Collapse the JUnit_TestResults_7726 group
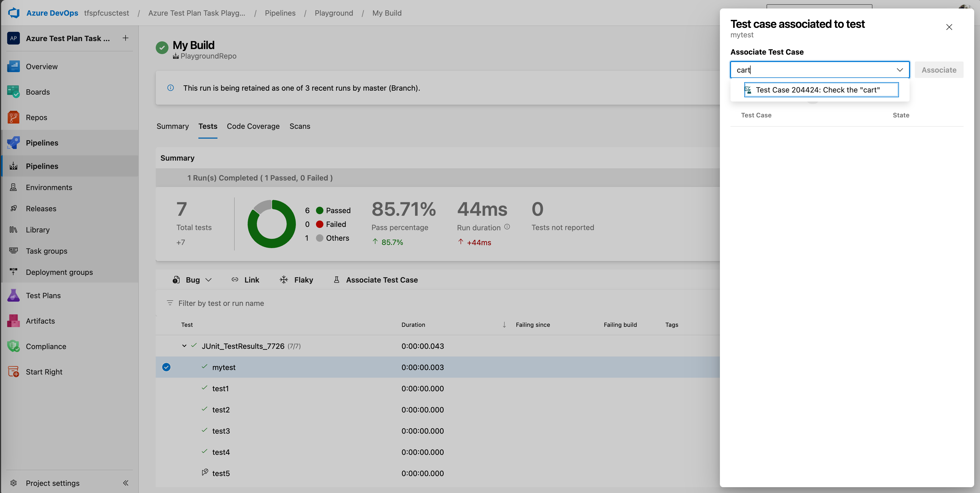 (x=184, y=346)
